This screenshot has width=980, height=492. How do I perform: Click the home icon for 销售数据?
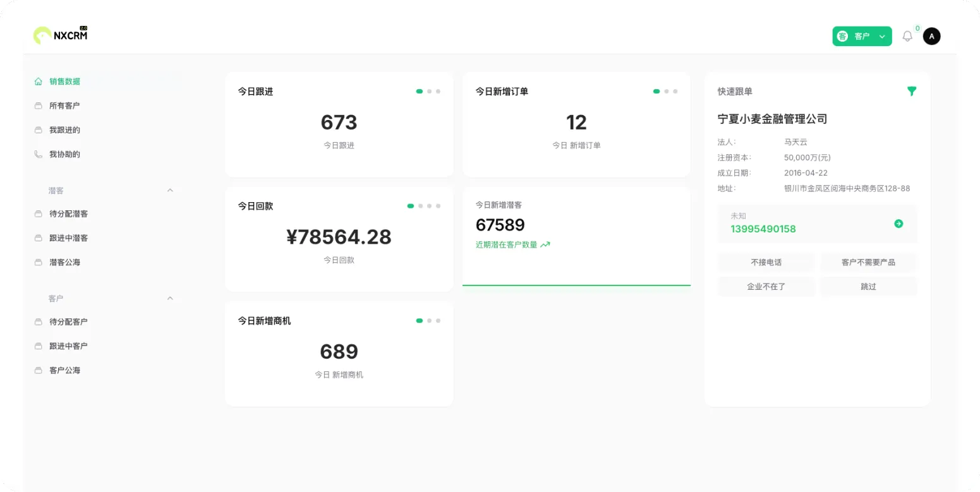[39, 81]
